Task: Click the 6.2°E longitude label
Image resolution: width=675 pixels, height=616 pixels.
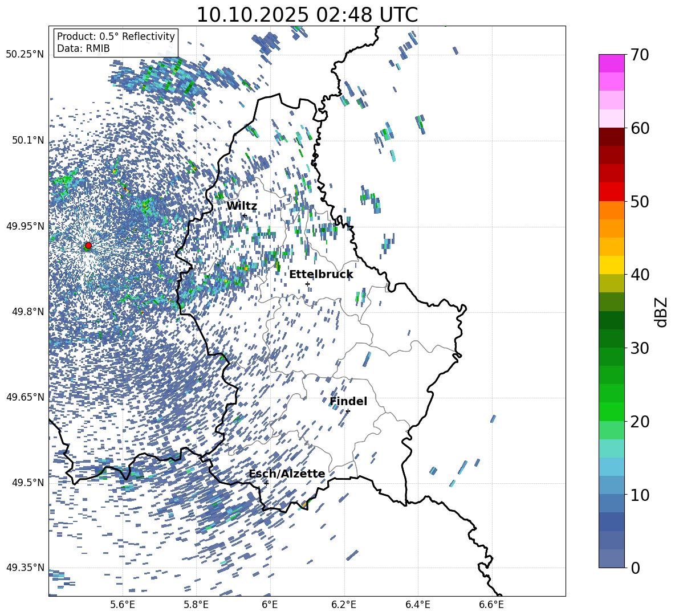Action: point(344,605)
